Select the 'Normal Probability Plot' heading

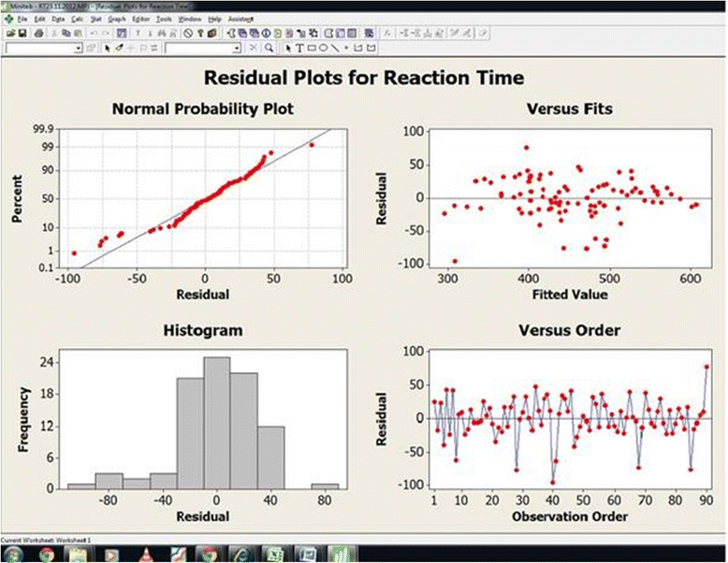[x=203, y=108]
